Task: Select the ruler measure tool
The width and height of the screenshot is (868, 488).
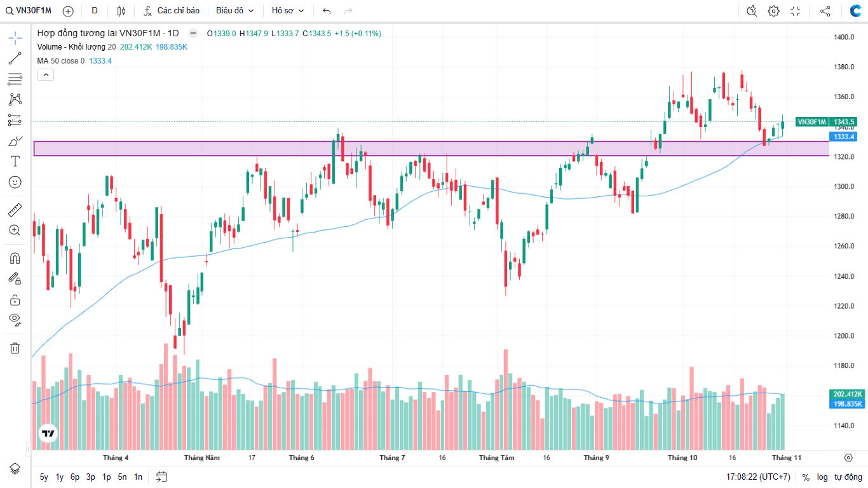Action: coord(15,210)
